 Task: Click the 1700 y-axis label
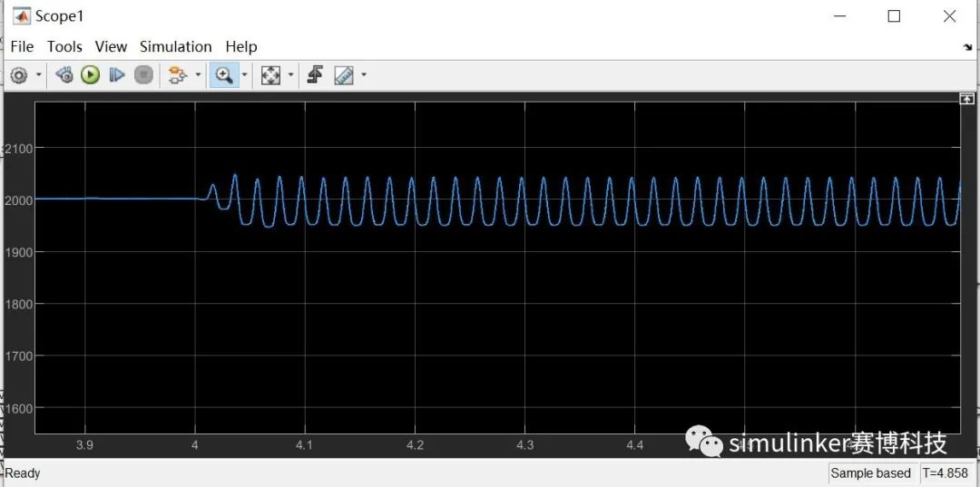point(18,356)
